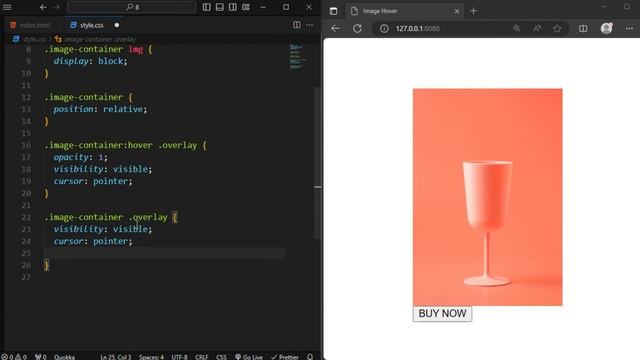The width and height of the screenshot is (640, 360).
Task: Open notifications bell in status bar
Action: tap(310, 357)
